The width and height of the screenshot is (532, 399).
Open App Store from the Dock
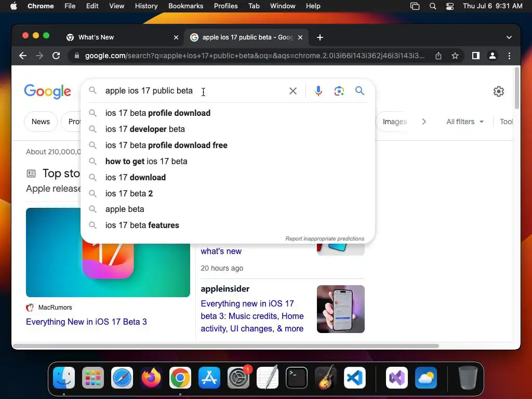coord(209,378)
